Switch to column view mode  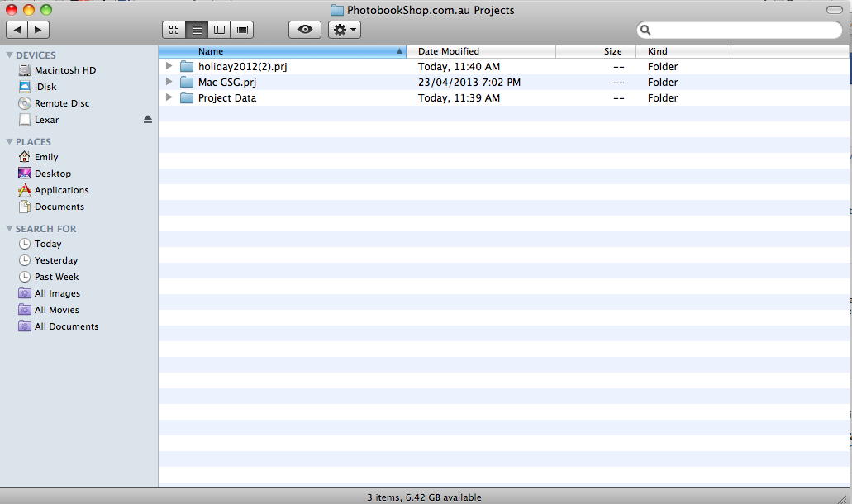point(219,30)
